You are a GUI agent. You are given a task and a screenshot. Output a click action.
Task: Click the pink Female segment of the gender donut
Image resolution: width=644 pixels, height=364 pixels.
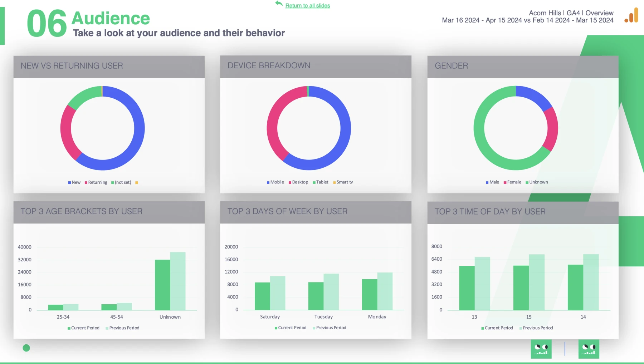[552, 129]
